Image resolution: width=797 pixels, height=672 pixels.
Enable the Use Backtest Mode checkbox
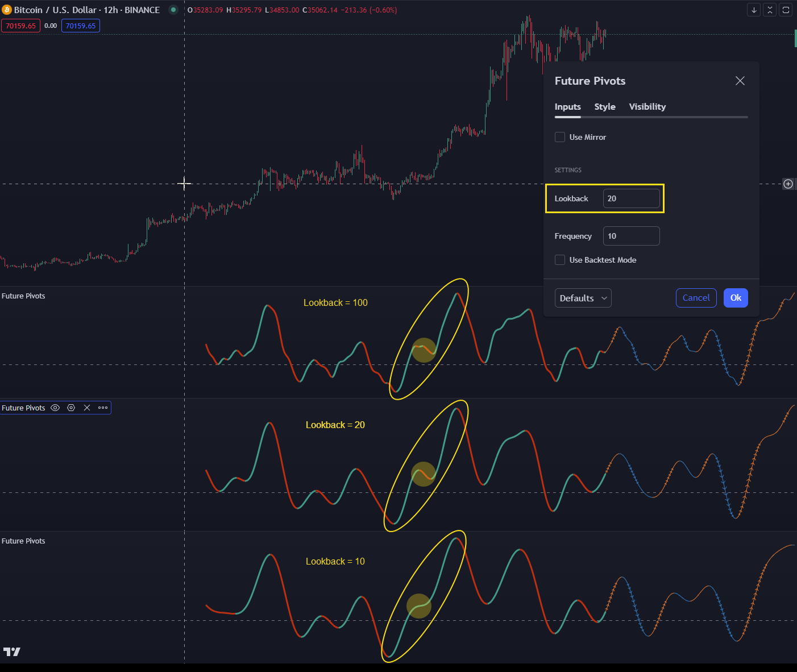coord(560,260)
